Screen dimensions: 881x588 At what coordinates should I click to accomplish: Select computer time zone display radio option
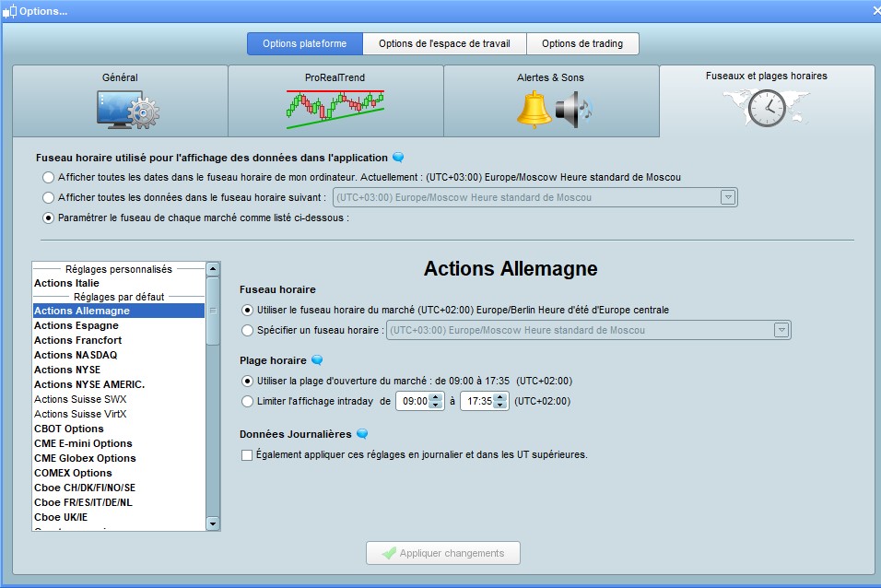tap(48, 177)
